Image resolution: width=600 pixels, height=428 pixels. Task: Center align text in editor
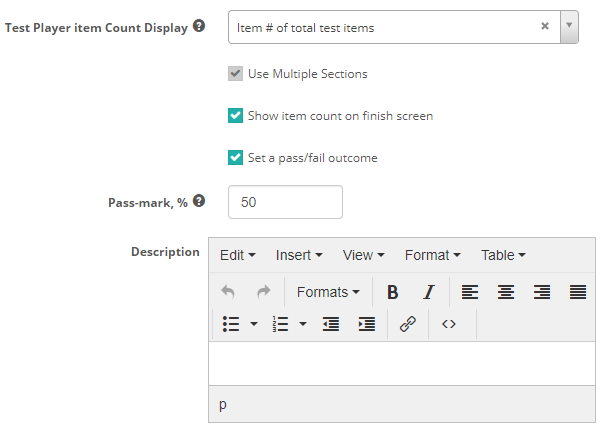pos(506,292)
